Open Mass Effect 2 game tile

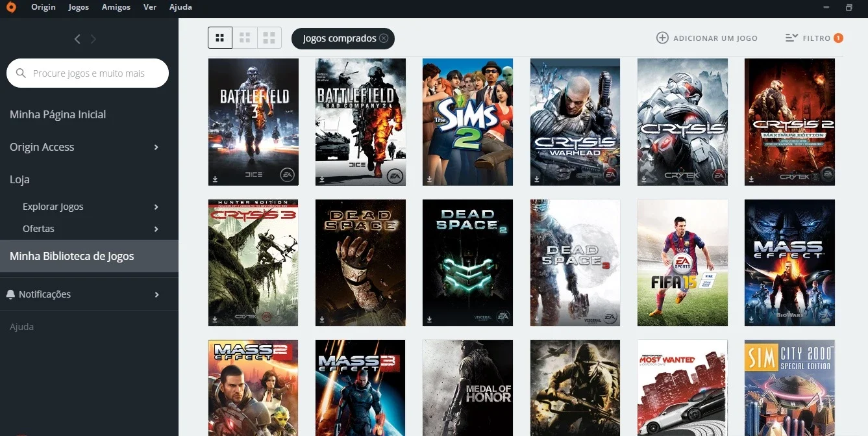(253, 388)
